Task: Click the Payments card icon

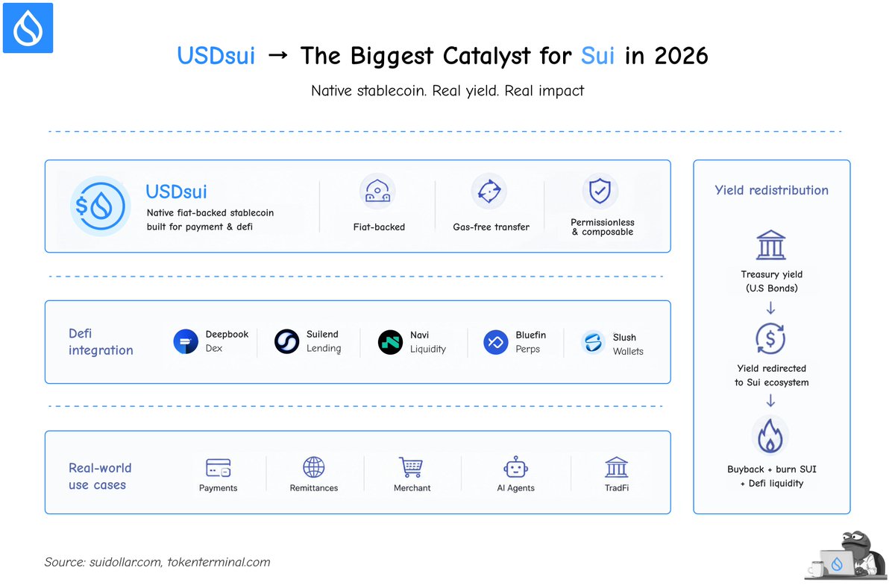Action: pos(219,468)
